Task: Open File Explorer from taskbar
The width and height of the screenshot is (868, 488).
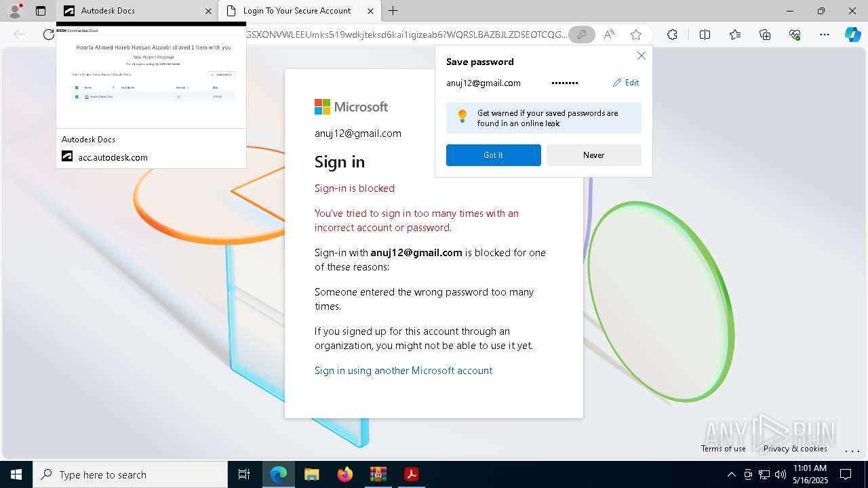Action: click(x=312, y=474)
